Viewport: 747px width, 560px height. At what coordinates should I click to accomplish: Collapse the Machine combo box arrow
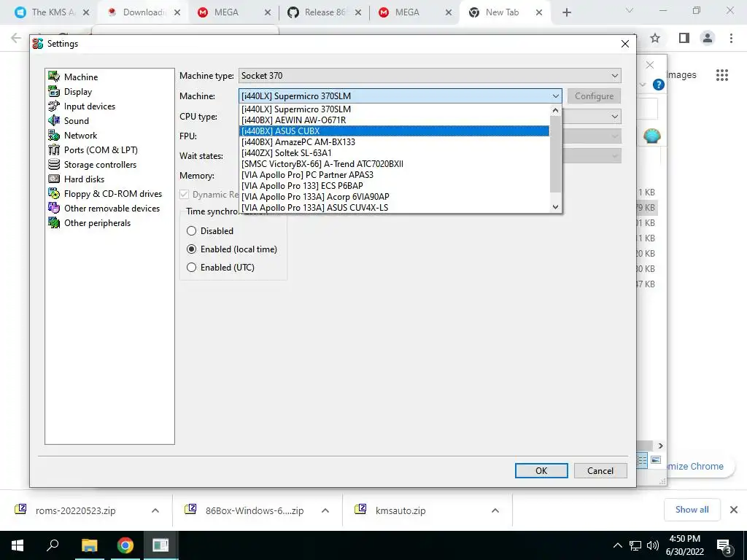[555, 96]
